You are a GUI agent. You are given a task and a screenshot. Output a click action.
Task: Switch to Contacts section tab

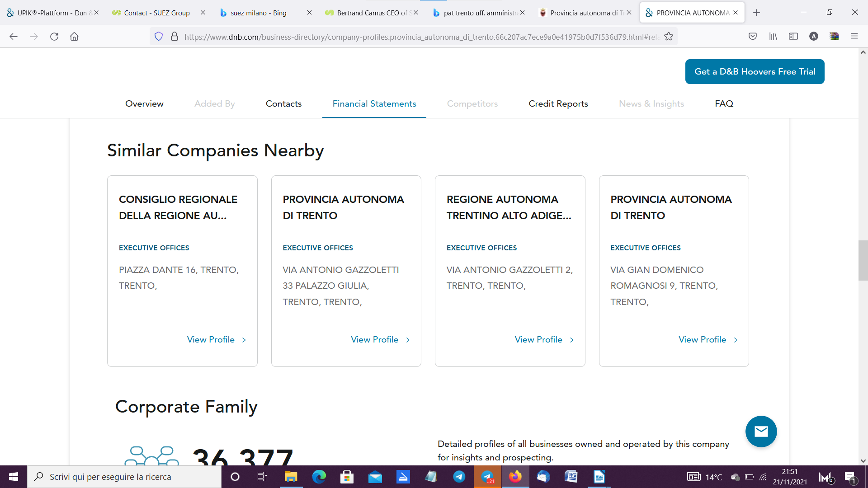click(x=283, y=103)
